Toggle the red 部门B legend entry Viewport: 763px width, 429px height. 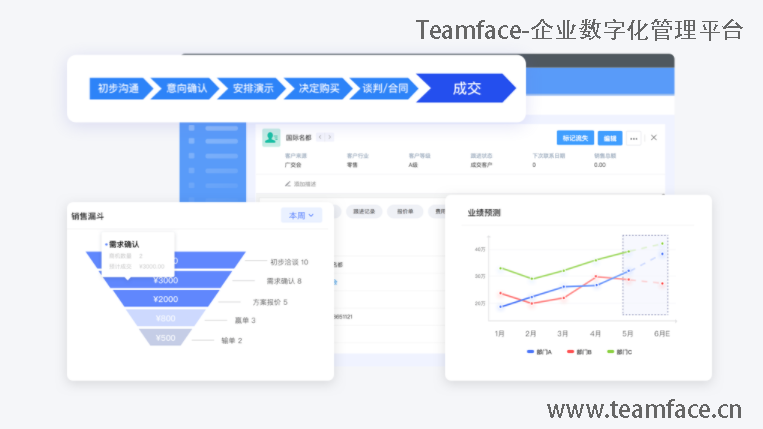579,352
